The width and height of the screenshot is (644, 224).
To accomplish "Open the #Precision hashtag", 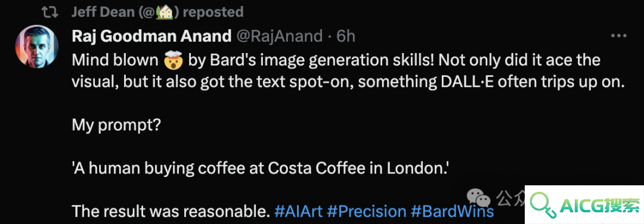I will coord(366,211).
